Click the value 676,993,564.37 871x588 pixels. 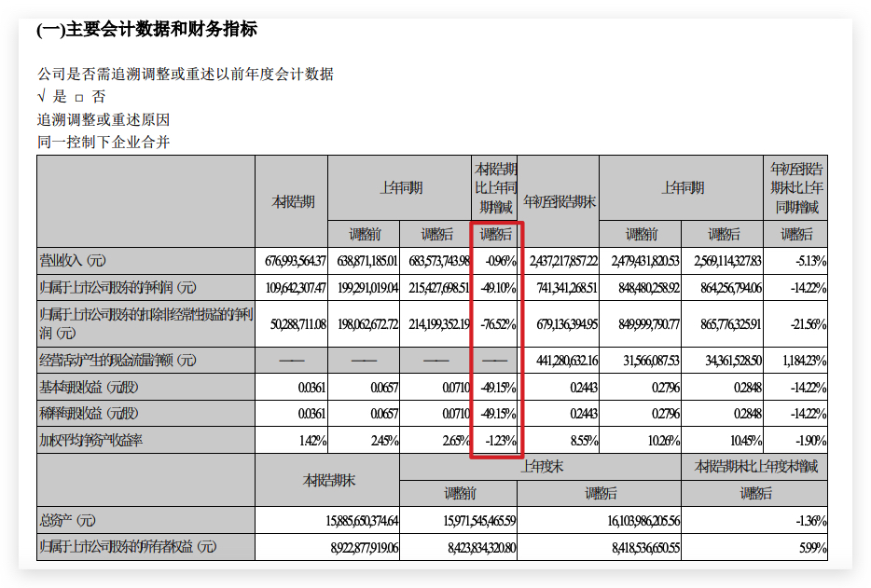click(296, 260)
